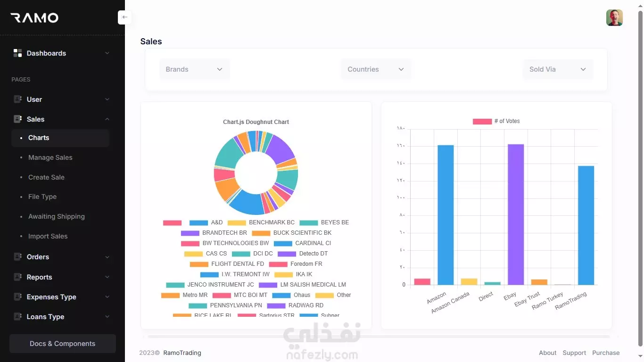The width and height of the screenshot is (644, 362).
Task: Toggle DCI DC legend entry
Action: tap(252, 254)
